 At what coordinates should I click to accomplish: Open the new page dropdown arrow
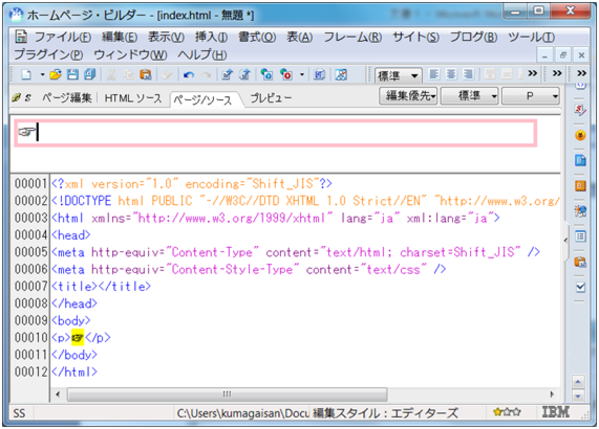42,74
